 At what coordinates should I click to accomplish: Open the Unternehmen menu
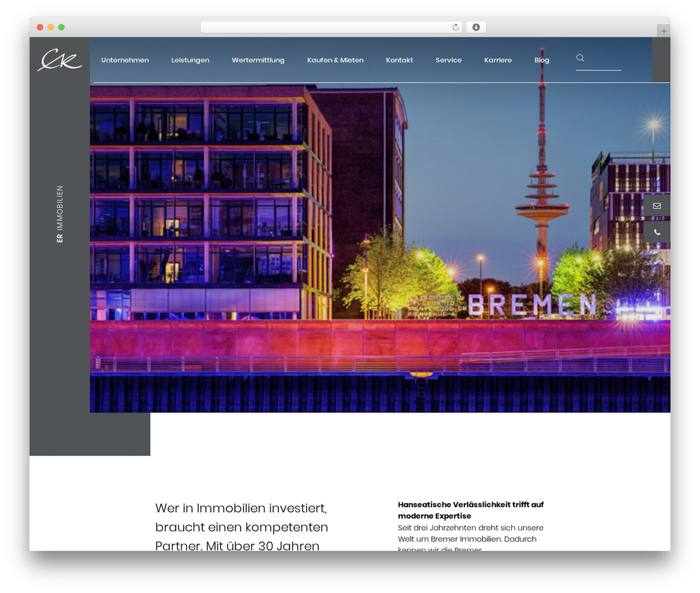(x=125, y=60)
